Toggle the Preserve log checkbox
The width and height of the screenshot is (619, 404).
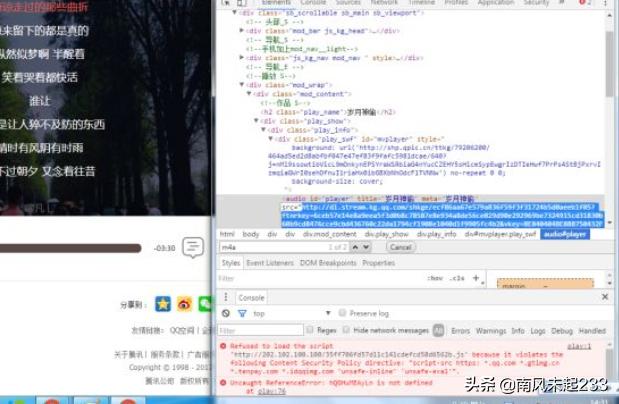point(342,313)
